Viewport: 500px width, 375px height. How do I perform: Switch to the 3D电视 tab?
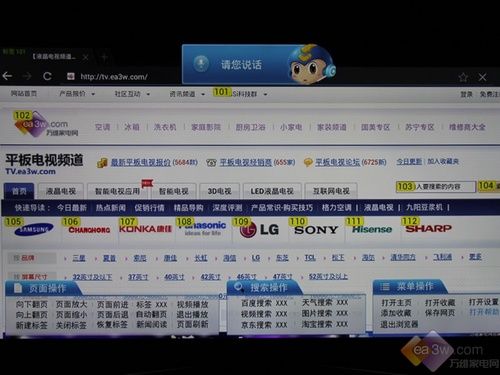click(219, 191)
